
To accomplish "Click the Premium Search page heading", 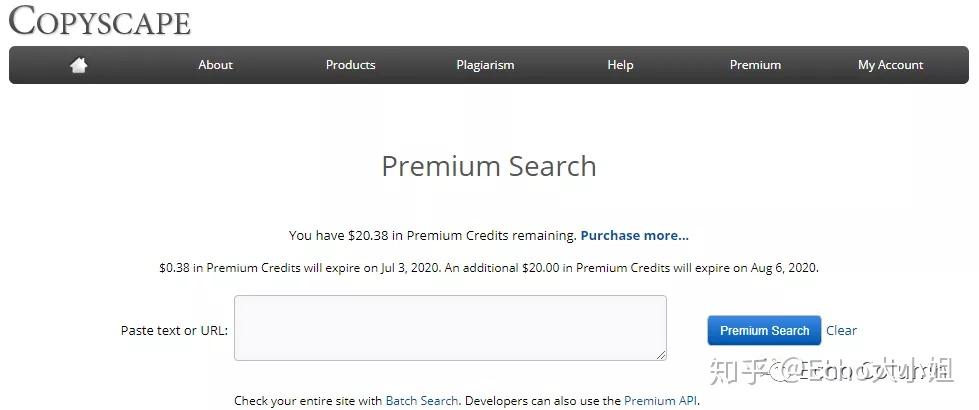I will click(x=489, y=166).
